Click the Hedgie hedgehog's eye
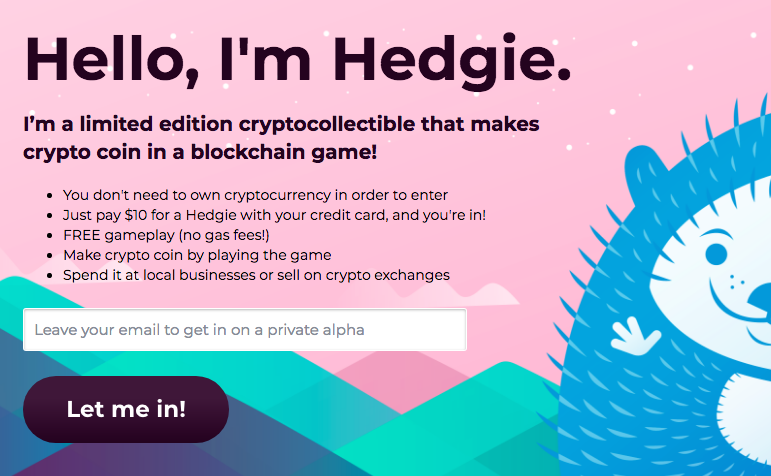 [x=716, y=254]
